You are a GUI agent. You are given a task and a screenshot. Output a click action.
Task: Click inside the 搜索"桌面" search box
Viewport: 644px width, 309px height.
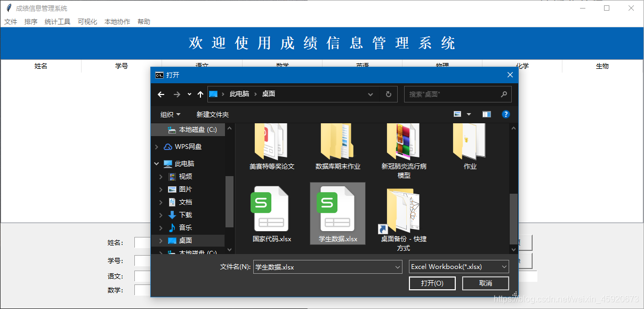[x=456, y=94]
